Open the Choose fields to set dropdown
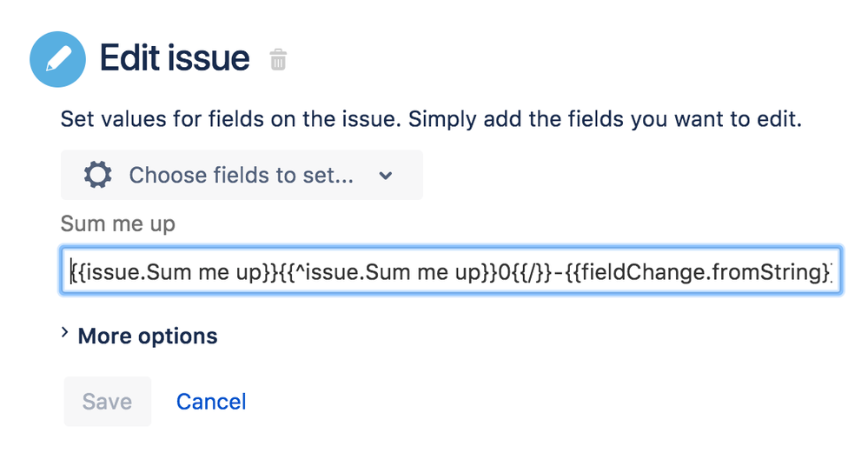Viewport: 868px width, 453px height. pos(242,175)
